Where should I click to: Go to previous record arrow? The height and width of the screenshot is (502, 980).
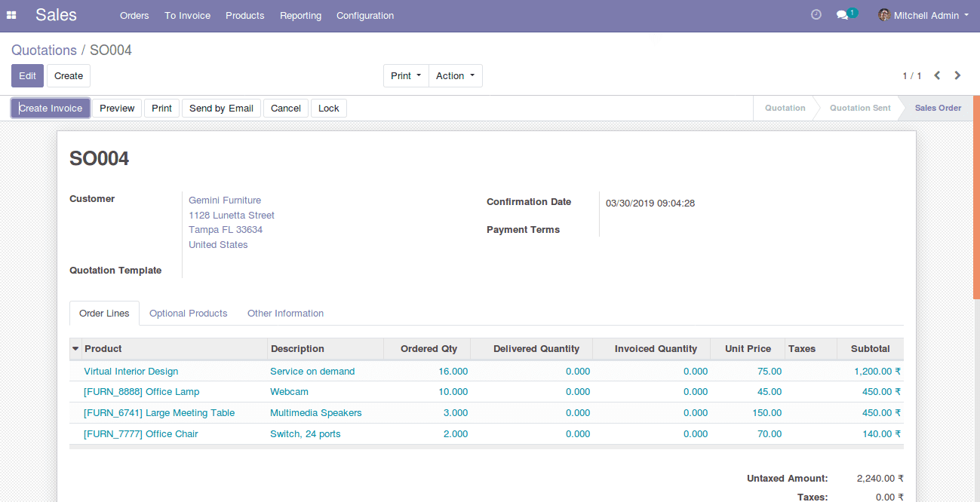[937, 75]
